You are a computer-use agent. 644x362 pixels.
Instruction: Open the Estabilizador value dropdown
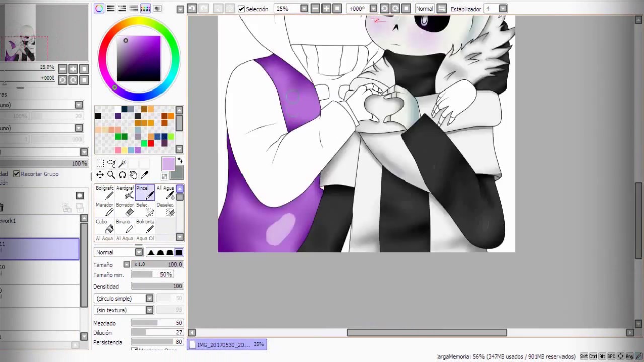[502, 9]
